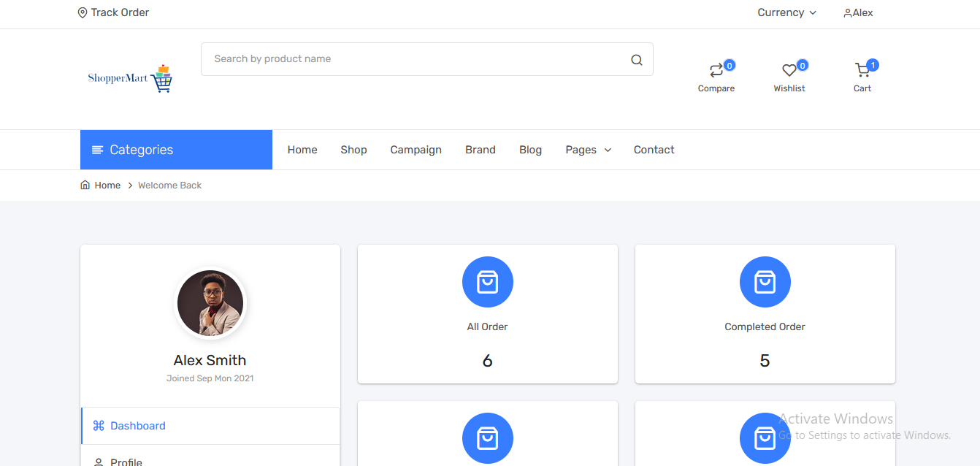Click the All Order bag icon
980x466 pixels.
[x=488, y=282]
